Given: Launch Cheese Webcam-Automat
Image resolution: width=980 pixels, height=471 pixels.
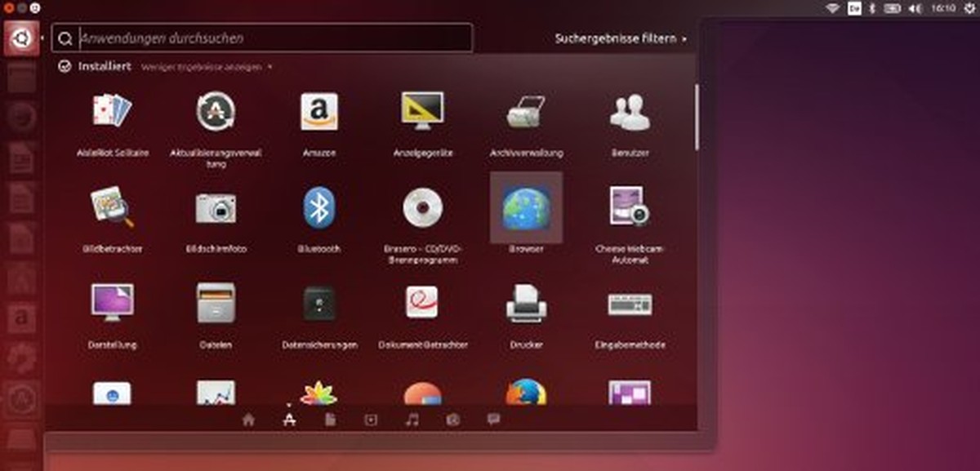Looking at the screenshot, I should (x=630, y=207).
